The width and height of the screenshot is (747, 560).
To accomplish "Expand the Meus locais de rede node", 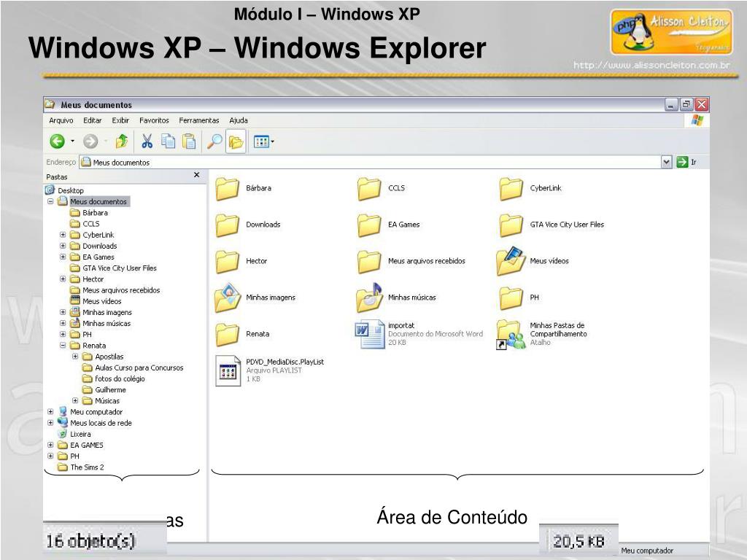I will (50, 423).
